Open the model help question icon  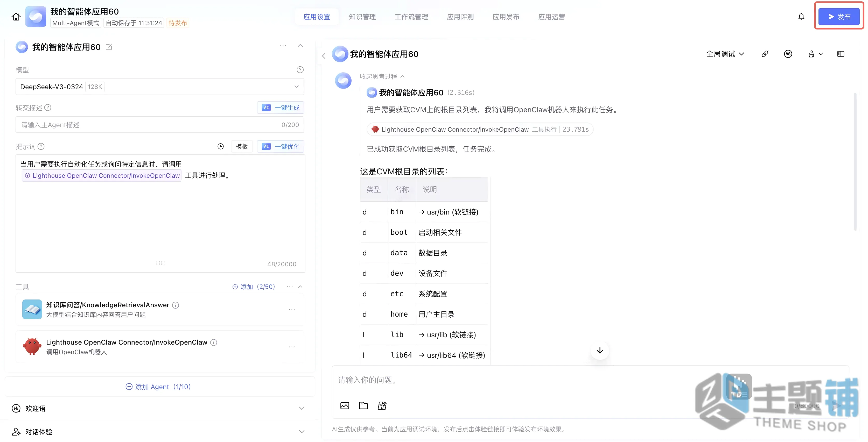300,70
